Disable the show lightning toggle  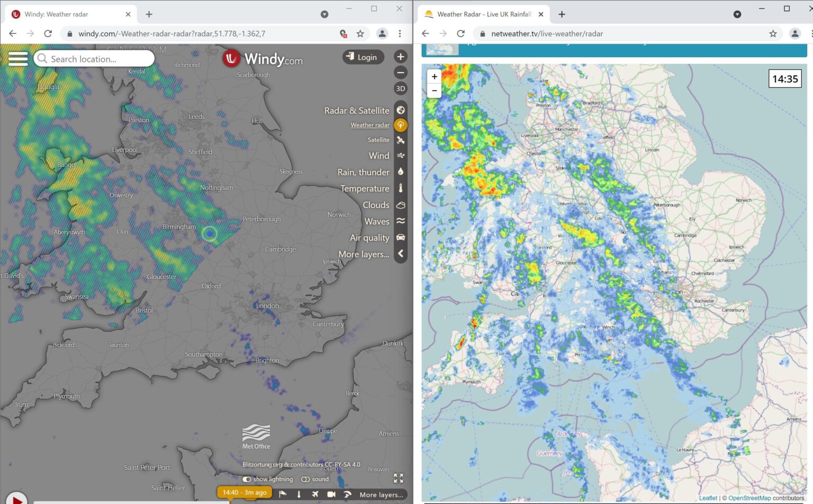click(247, 479)
